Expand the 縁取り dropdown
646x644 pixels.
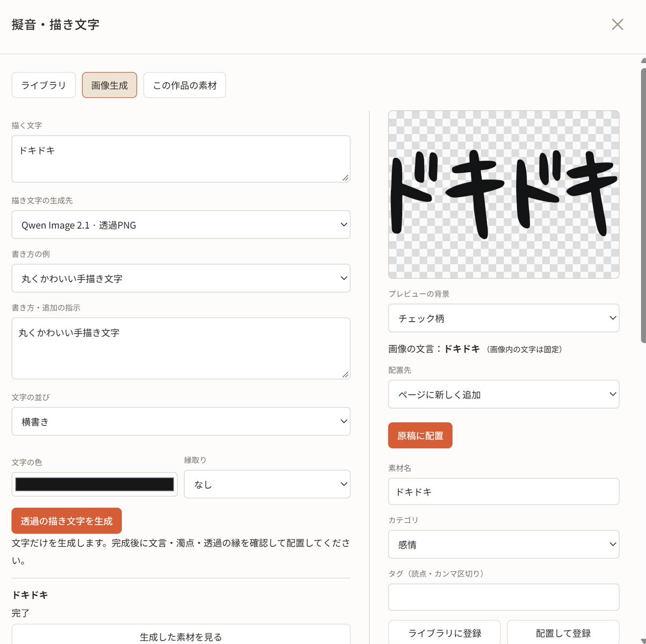pos(267,484)
